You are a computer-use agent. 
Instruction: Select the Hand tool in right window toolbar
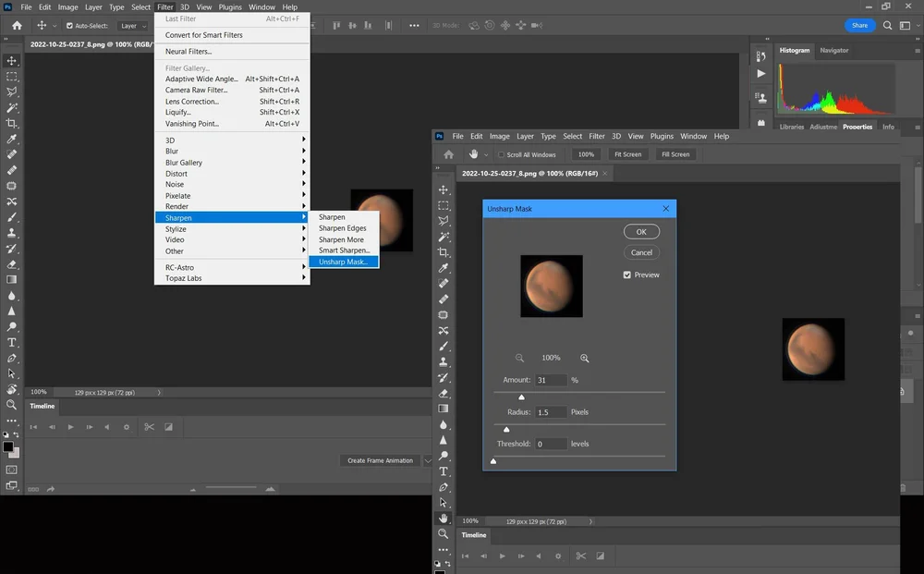pyautogui.click(x=444, y=518)
